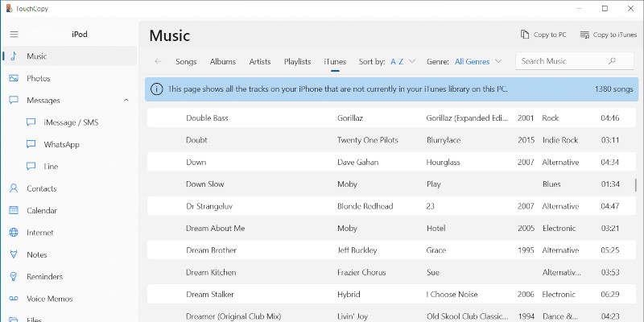Click the 06:29 duration value
Screen dimensions: 644x322
point(610,294)
